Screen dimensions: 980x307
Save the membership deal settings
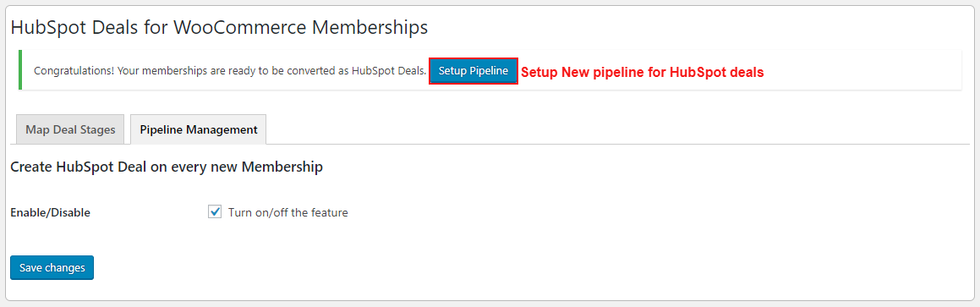coord(52,267)
